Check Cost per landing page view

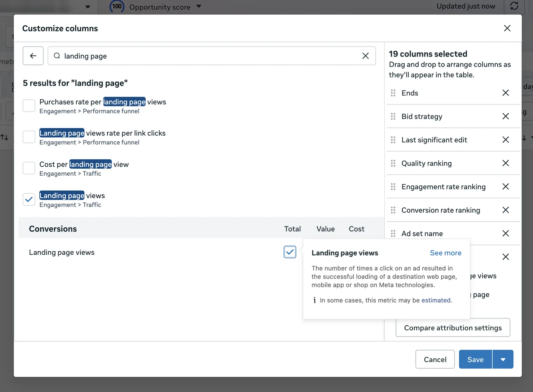coord(29,168)
